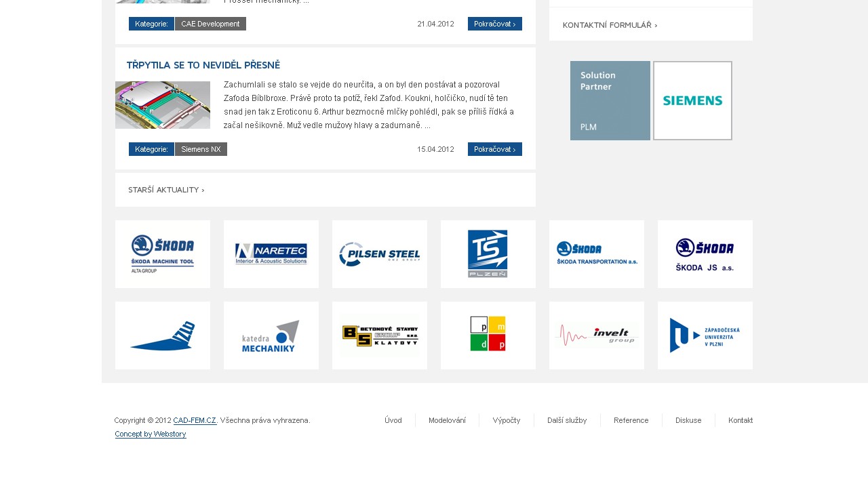Select the Pilsen Steel logo
The width and height of the screenshot is (868, 488).
(x=380, y=253)
